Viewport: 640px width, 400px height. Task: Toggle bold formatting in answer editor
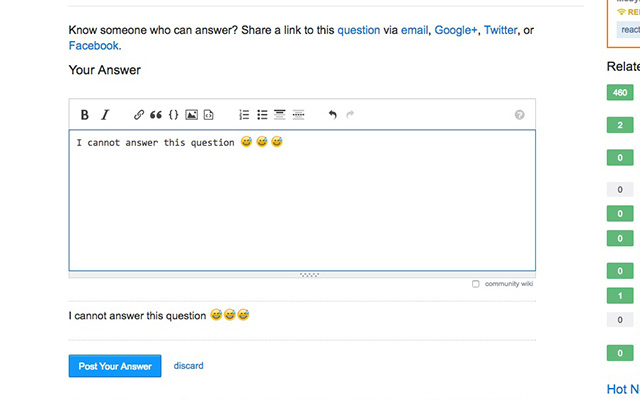[x=84, y=115]
